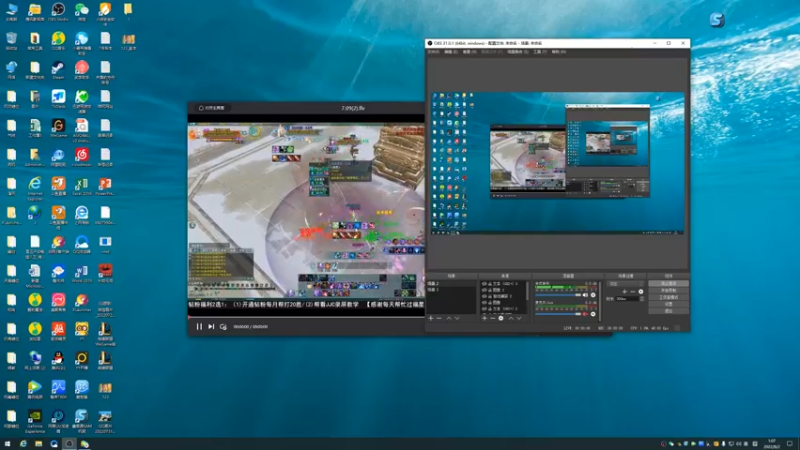Open the QQ penguin desktop shortcut
Image resolution: width=800 pixels, height=450 pixels.
pos(58,360)
